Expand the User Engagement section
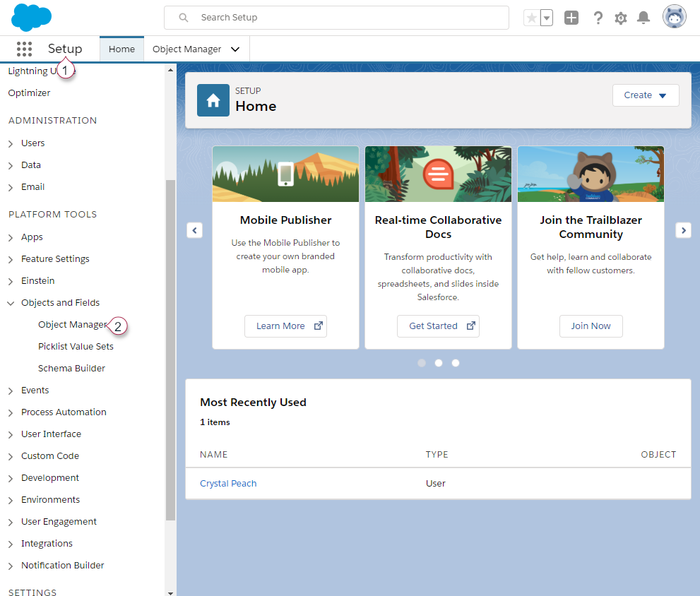This screenshot has height=596, width=700. 11,522
